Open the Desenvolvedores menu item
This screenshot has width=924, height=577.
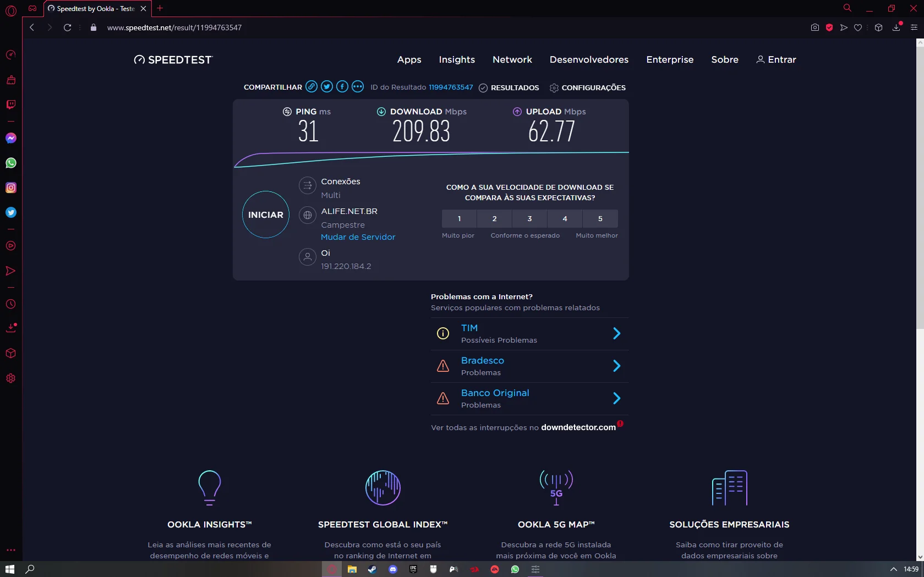(589, 59)
